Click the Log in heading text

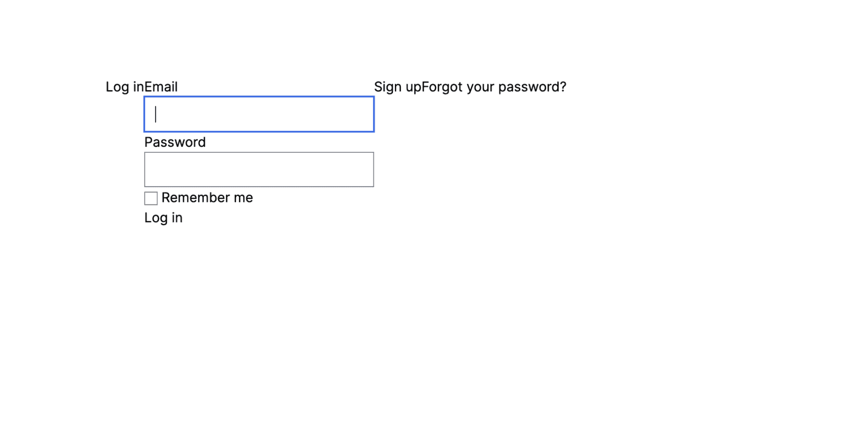point(125,87)
